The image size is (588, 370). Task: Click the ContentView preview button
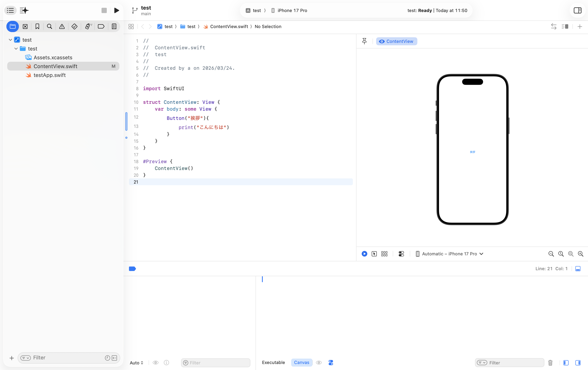tap(396, 41)
